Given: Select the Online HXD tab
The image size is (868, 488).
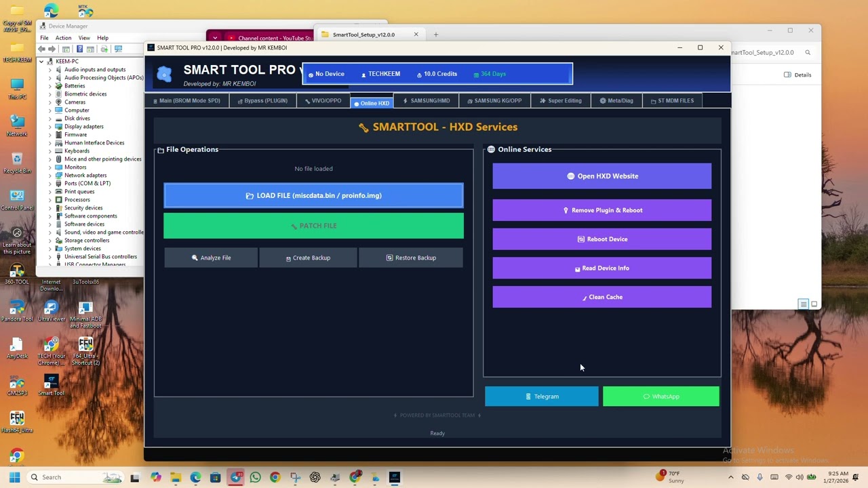Looking at the screenshot, I should tap(372, 103).
